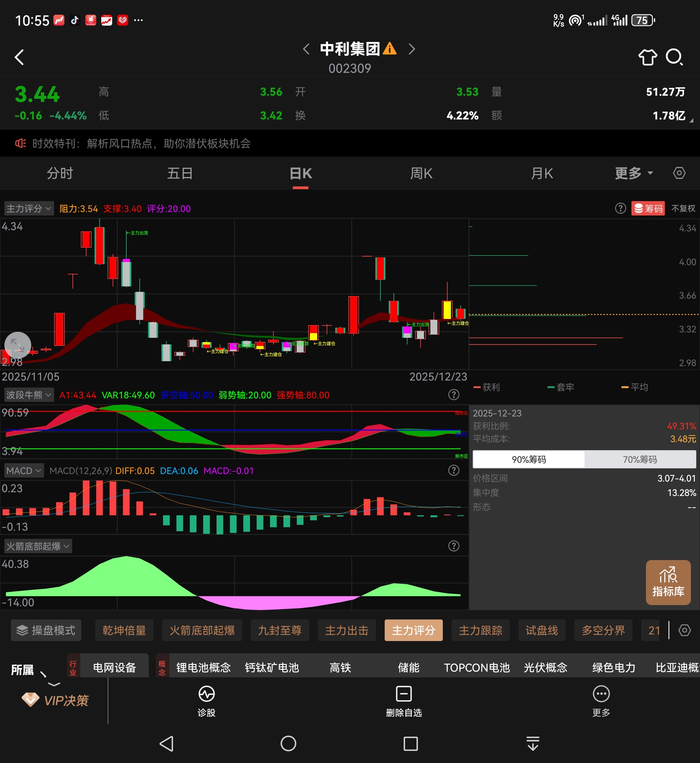
Task: Tap 删除自选 remove from watchlist icon
Action: [x=403, y=701]
